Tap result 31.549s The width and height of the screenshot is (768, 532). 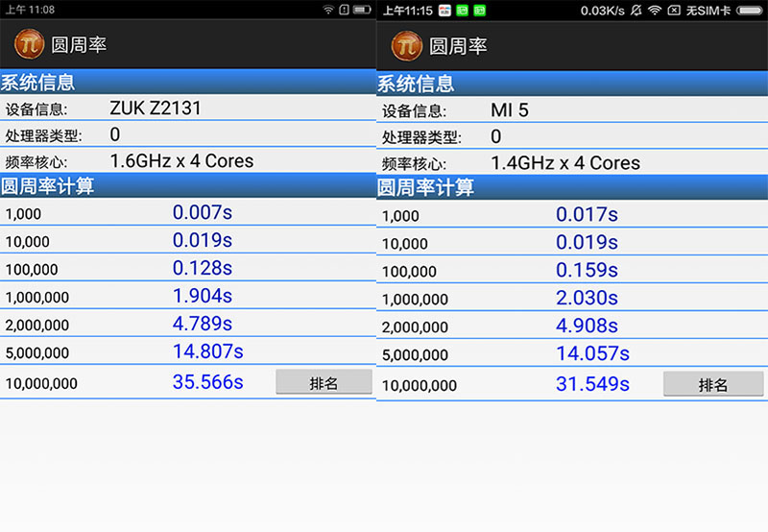coord(592,384)
